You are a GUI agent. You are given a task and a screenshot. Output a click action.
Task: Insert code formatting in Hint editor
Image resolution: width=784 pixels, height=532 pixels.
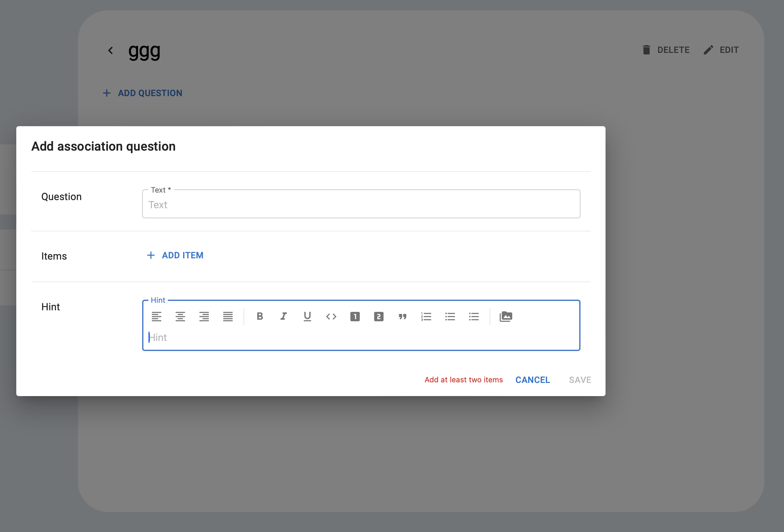point(331,317)
